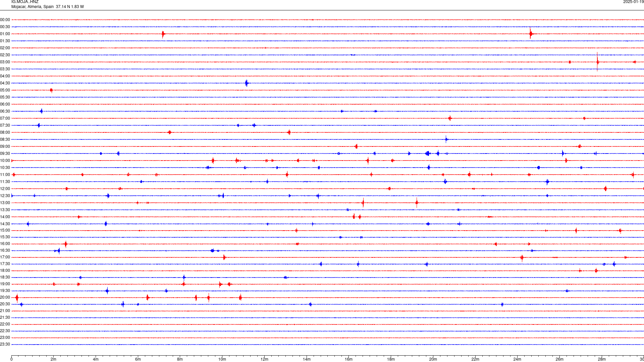
Task: Click the 6m tick label on time axis
Action: coord(138,359)
